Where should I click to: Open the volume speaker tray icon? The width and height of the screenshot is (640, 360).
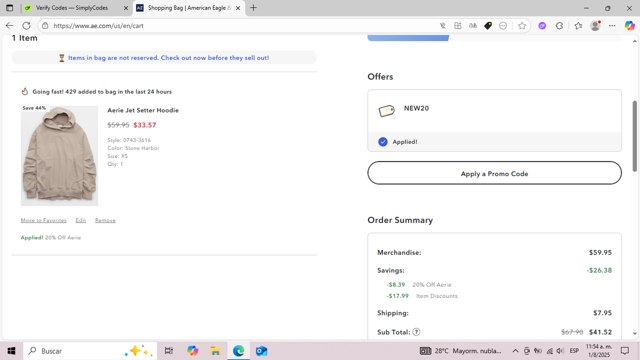(560, 351)
